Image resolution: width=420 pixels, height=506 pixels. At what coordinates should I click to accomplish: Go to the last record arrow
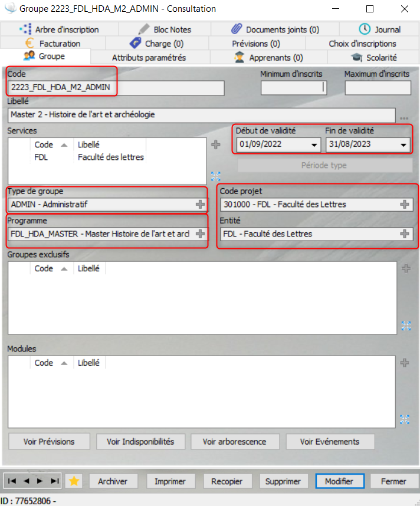pyautogui.click(x=54, y=481)
